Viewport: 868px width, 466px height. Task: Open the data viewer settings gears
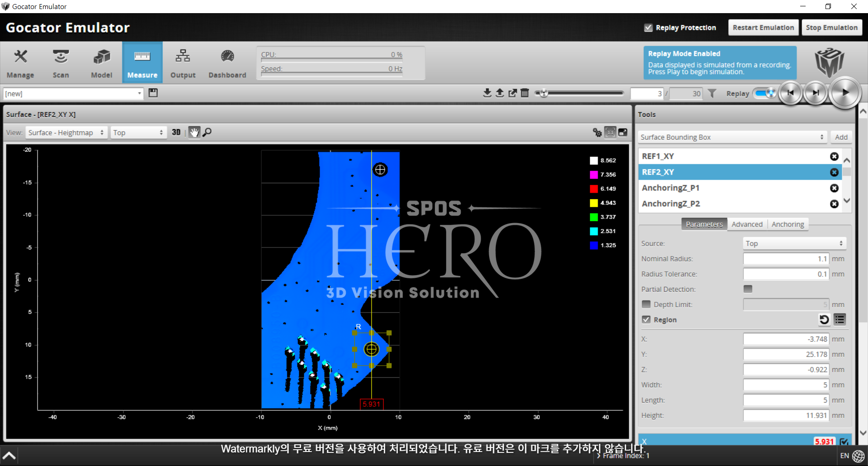click(x=597, y=132)
